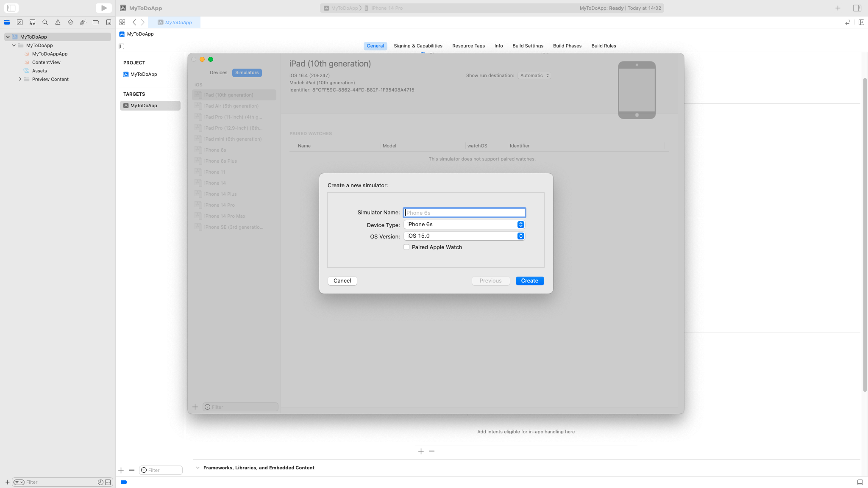Select ContentView in the project navigator
This screenshot has width=868, height=488.
(x=46, y=62)
